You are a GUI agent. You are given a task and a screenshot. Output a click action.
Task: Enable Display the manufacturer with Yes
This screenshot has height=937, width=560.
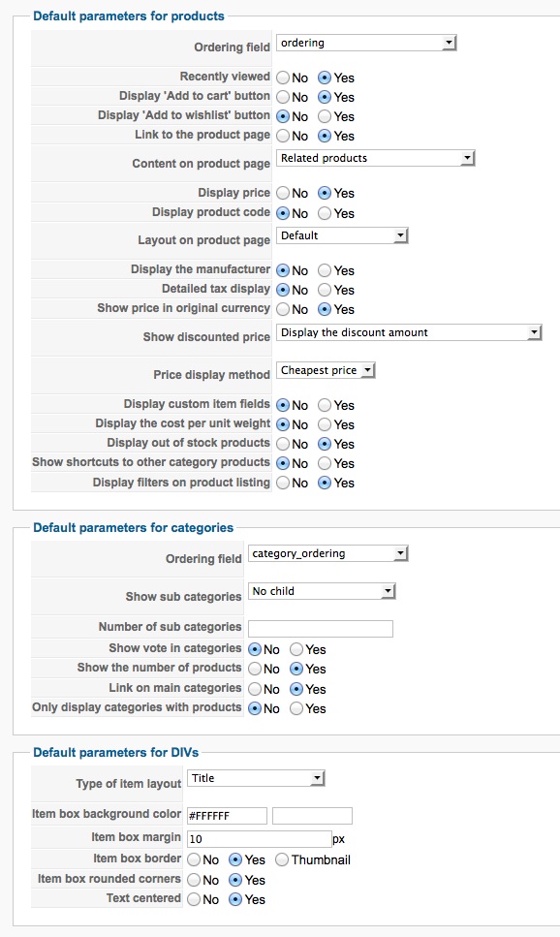click(x=325, y=270)
